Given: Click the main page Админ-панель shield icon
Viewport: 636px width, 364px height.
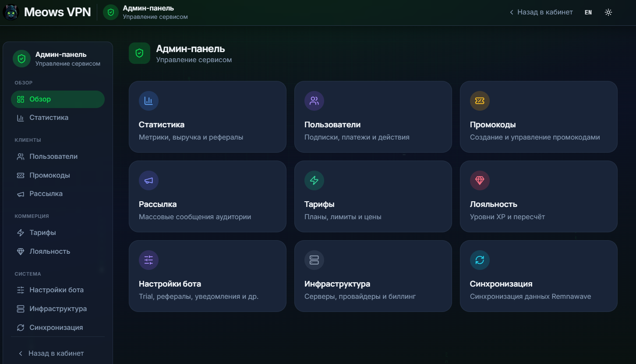Looking at the screenshot, I should [139, 53].
